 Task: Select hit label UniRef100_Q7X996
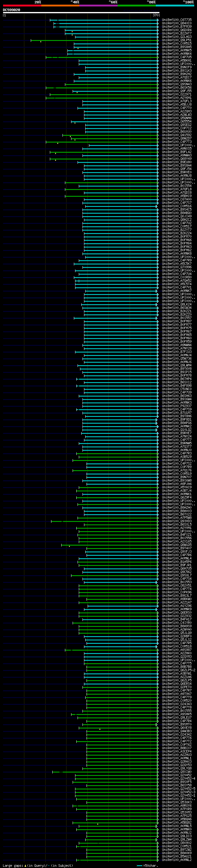(x=176, y=267)
